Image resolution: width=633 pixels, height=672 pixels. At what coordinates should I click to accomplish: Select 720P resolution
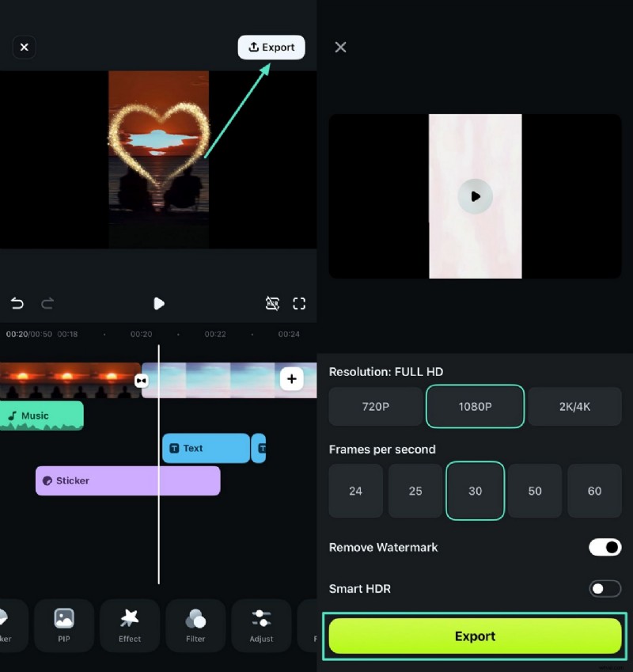point(375,406)
